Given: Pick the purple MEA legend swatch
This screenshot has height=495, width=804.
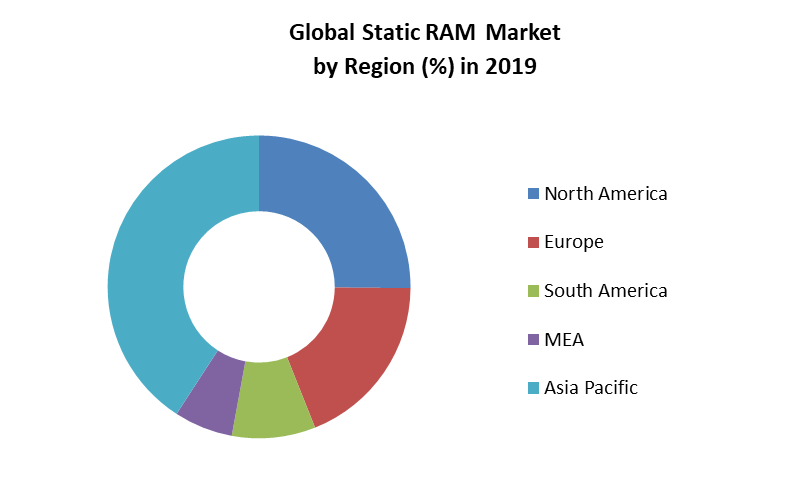Looking at the screenshot, I should pyautogui.click(x=534, y=340).
